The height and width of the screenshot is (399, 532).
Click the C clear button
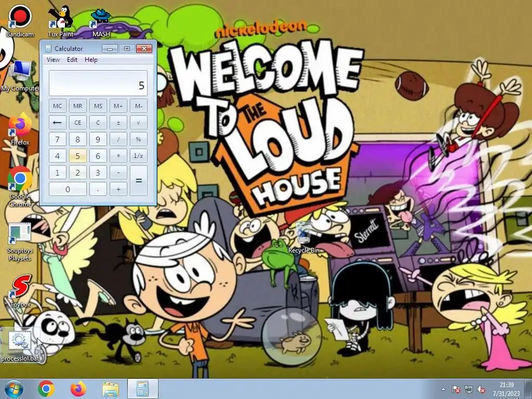point(98,123)
